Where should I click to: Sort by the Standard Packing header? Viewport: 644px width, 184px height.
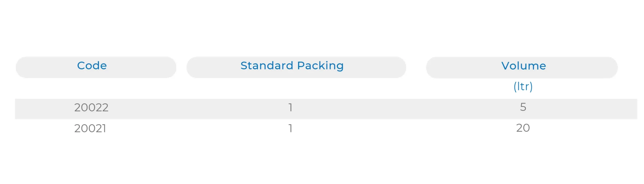(x=292, y=66)
